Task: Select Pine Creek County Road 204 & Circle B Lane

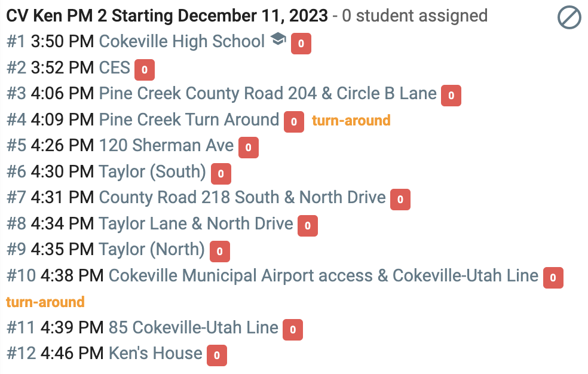Action: point(268,93)
